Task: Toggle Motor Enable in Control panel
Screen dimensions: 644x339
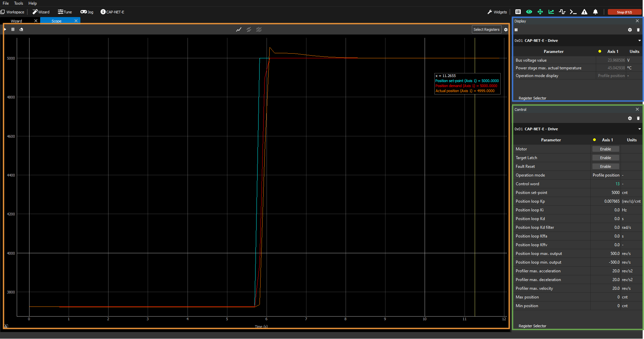Action: coord(605,149)
